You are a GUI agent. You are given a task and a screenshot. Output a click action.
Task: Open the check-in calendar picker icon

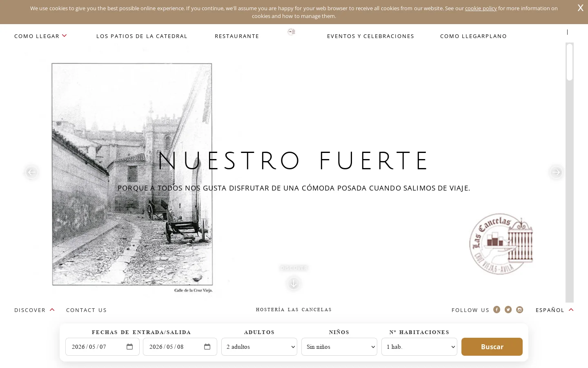click(129, 347)
